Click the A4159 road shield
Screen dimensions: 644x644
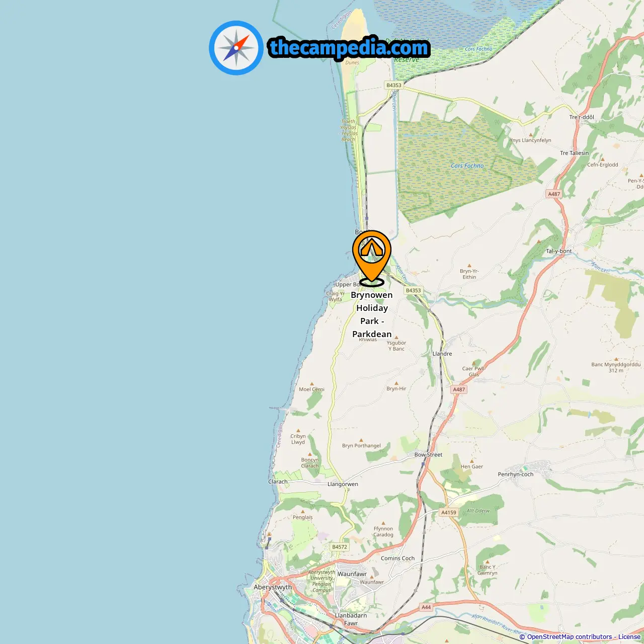click(449, 512)
